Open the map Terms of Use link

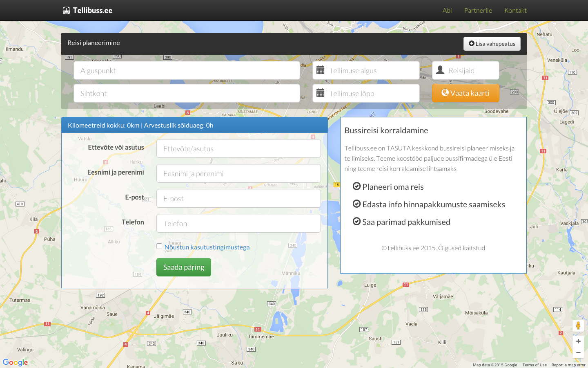pos(535,365)
